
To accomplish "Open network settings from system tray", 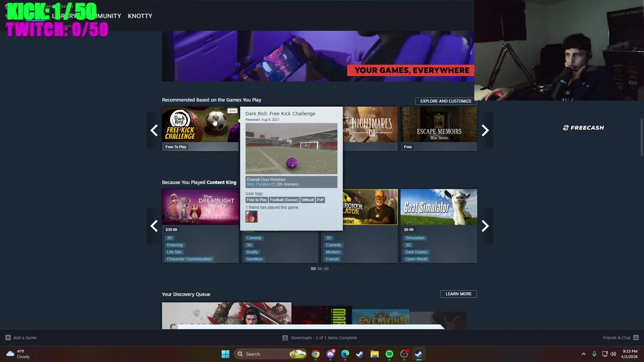I will (x=605, y=354).
